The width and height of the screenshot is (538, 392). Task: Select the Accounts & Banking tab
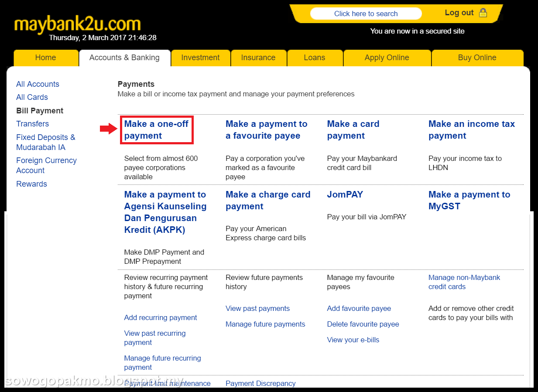(x=124, y=58)
